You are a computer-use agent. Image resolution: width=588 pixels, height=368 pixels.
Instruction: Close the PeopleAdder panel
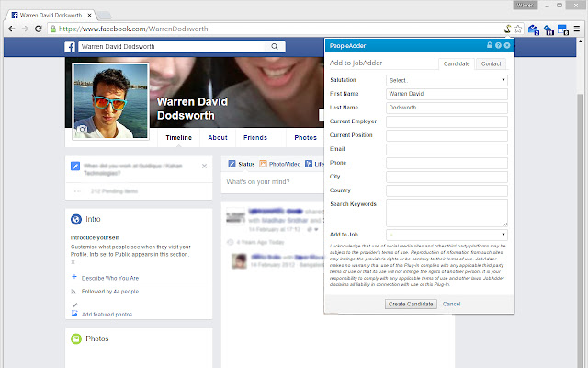pos(507,45)
